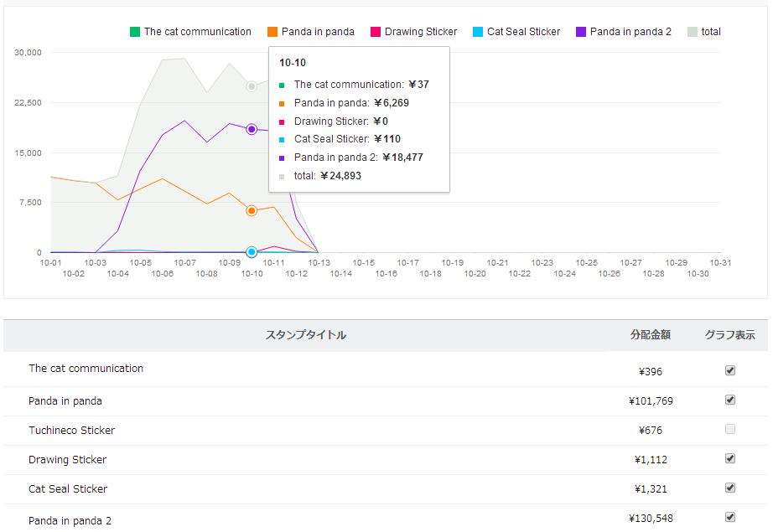Click blue Cat Seal Sticker legend swatch
This screenshot has height=532, width=773.
[x=479, y=32]
